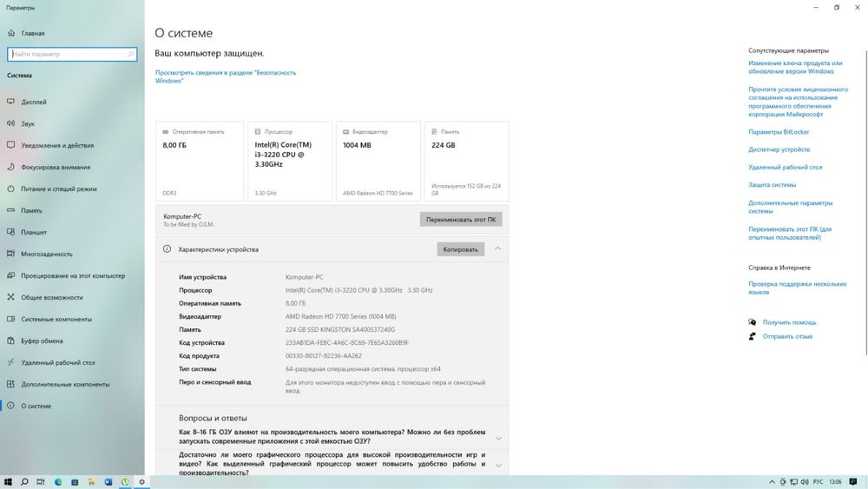868x489 pixels.
Task: Click the Память 224 GB card
Action: 467,162
